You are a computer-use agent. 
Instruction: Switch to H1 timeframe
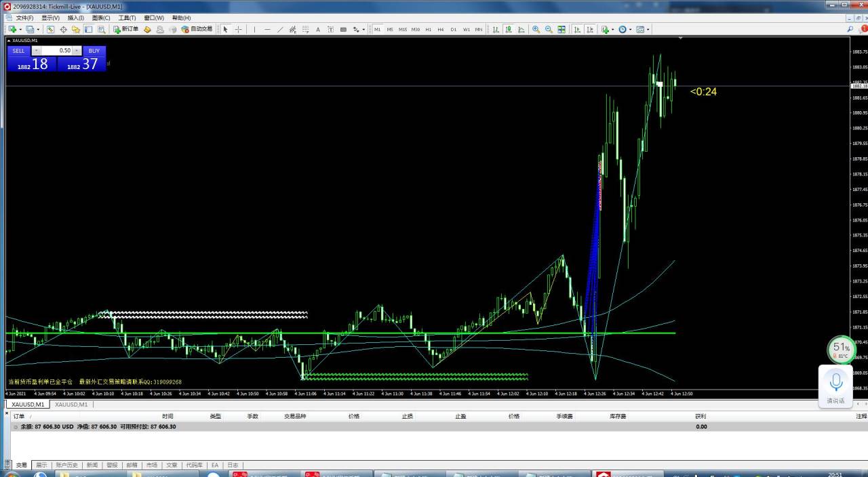coord(429,29)
